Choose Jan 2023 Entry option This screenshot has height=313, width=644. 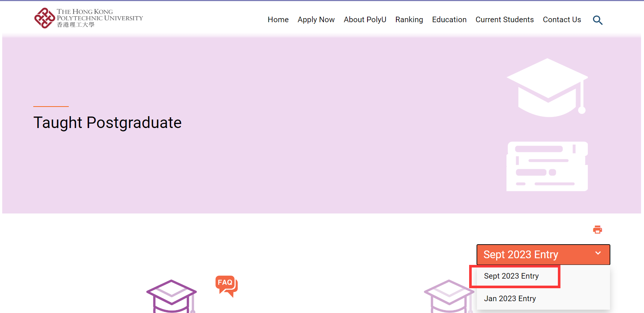(510, 299)
